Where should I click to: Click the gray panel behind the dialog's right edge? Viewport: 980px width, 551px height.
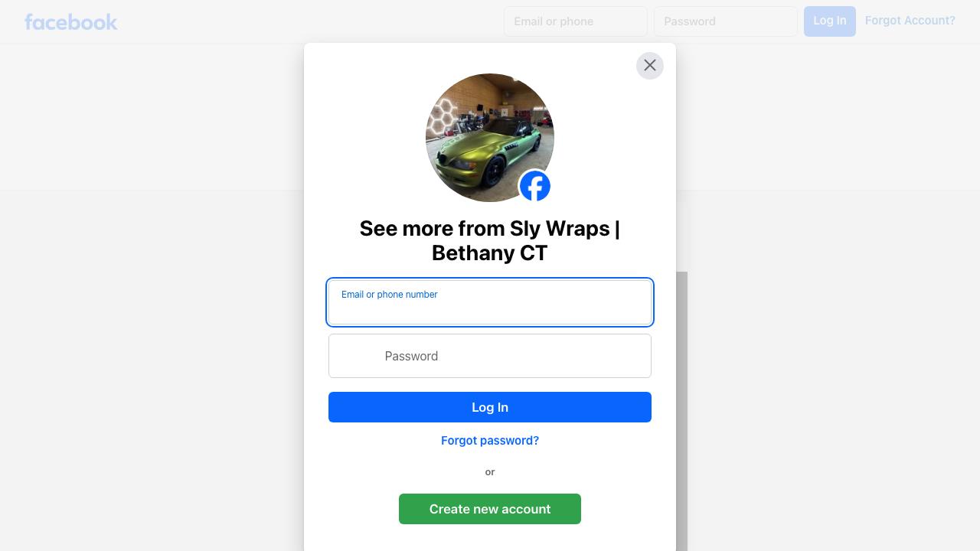[x=681, y=411]
